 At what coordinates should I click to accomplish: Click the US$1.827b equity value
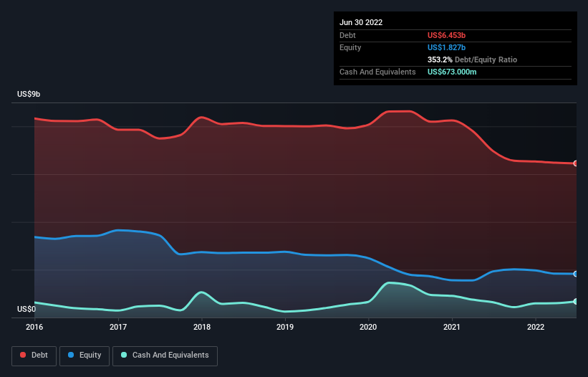[446, 47]
